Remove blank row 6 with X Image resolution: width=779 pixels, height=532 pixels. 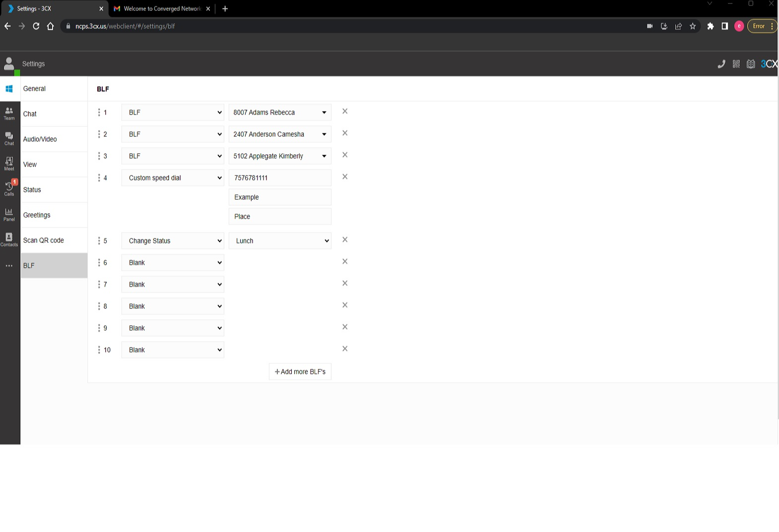coord(345,262)
